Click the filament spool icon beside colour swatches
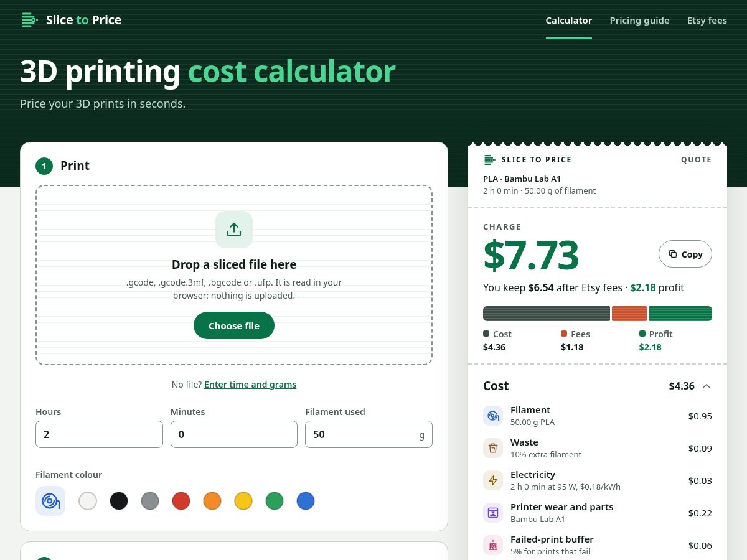Viewport: 747px width, 560px height. (x=50, y=501)
